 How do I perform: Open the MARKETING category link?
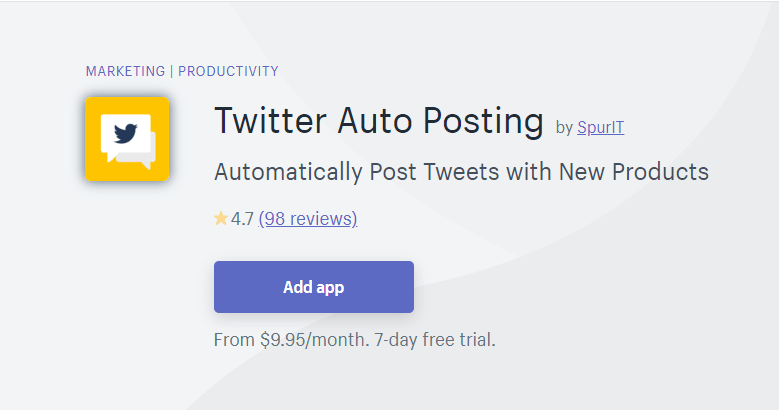(x=125, y=71)
